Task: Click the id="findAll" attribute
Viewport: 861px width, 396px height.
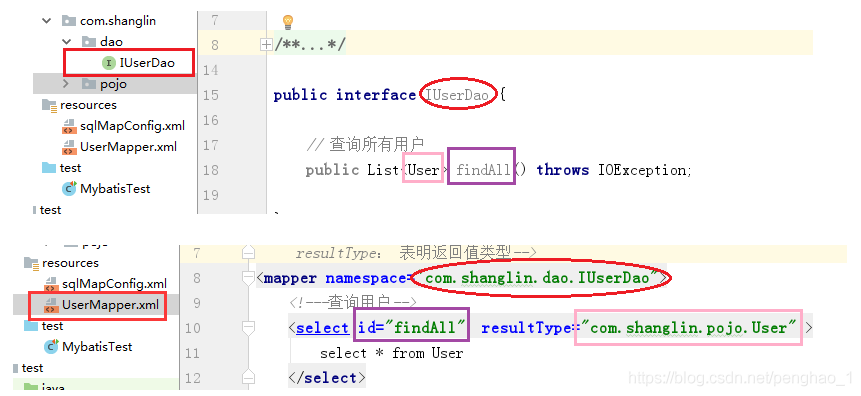Action: pyautogui.click(x=412, y=328)
